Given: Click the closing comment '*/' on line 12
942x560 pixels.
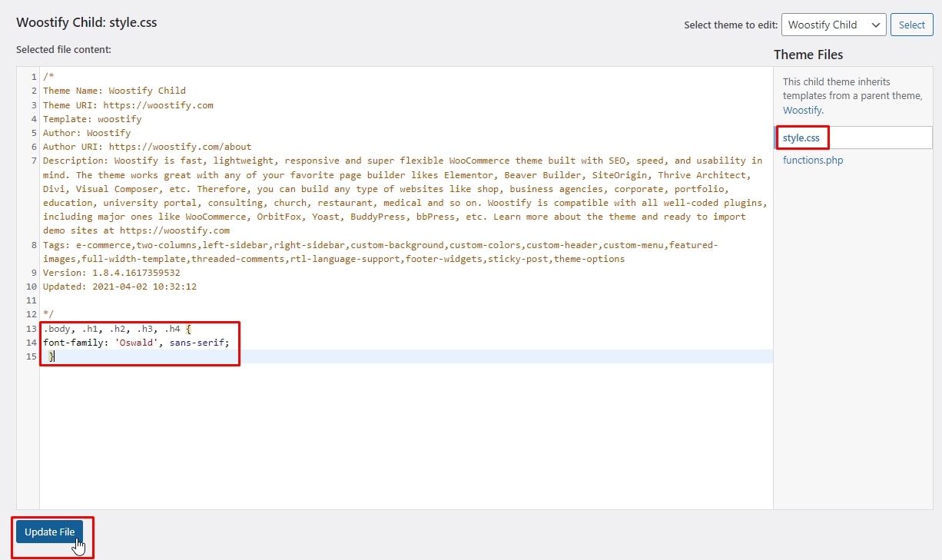Looking at the screenshot, I should [x=48, y=315].
